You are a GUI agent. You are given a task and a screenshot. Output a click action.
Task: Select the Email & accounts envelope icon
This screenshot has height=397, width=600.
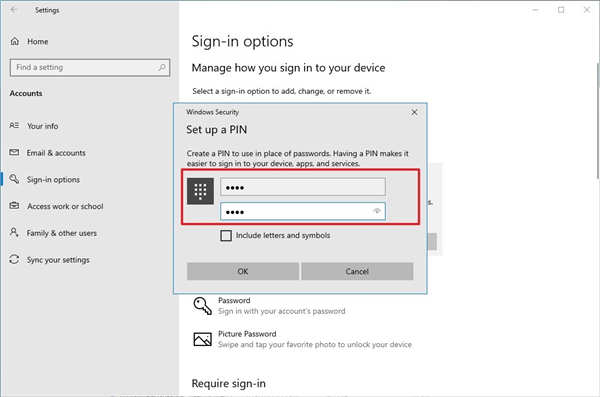point(14,152)
